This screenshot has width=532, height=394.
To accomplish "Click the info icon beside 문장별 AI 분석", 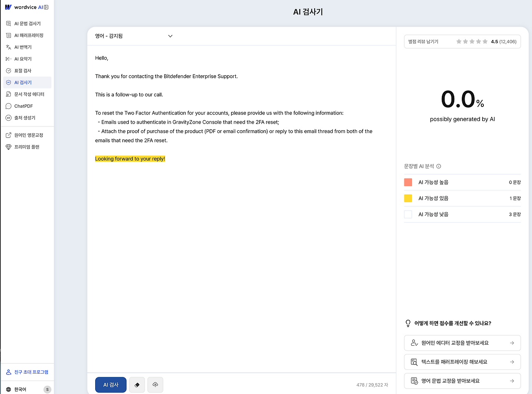I will pyautogui.click(x=438, y=166).
